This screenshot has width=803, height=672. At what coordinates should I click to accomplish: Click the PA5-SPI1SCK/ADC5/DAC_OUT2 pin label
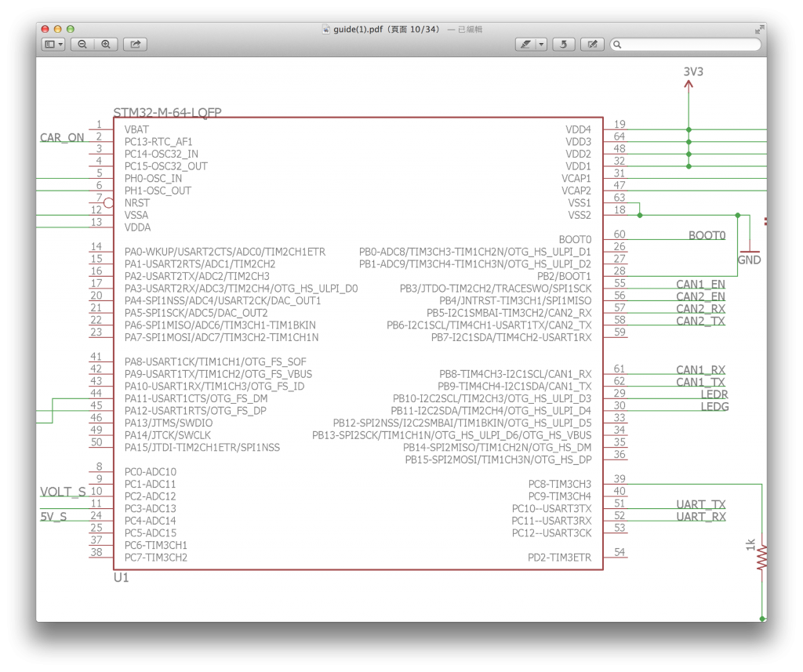click(x=196, y=313)
